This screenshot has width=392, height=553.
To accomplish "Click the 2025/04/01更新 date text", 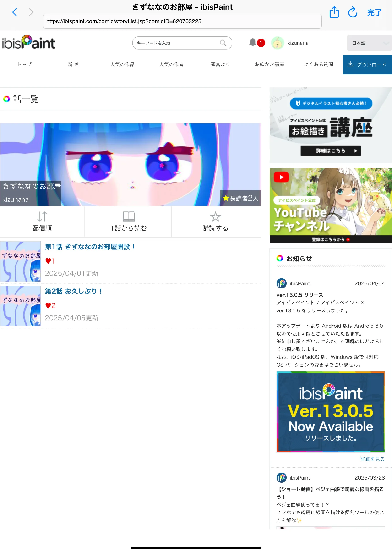I will click(72, 273).
